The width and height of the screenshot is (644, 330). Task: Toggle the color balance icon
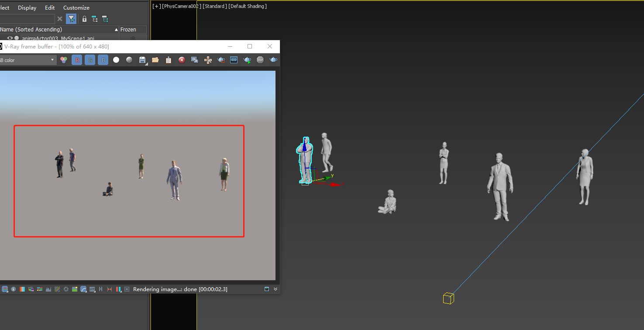point(40,289)
